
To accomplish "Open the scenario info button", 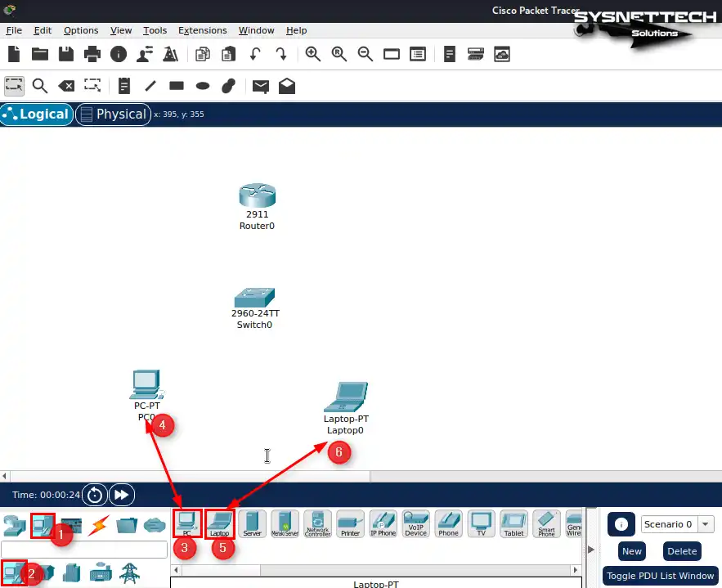I will pyautogui.click(x=621, y=524).
